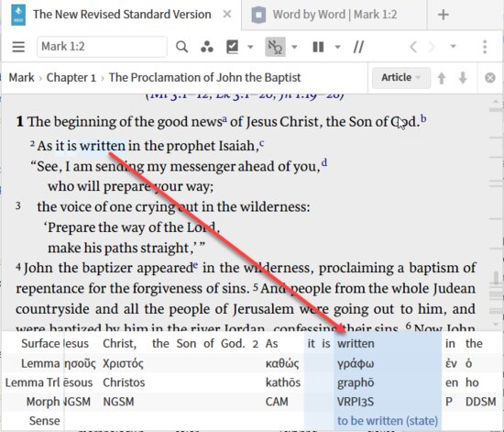Open the panel kebab menu
504x432 pixels.
[485, 47]
